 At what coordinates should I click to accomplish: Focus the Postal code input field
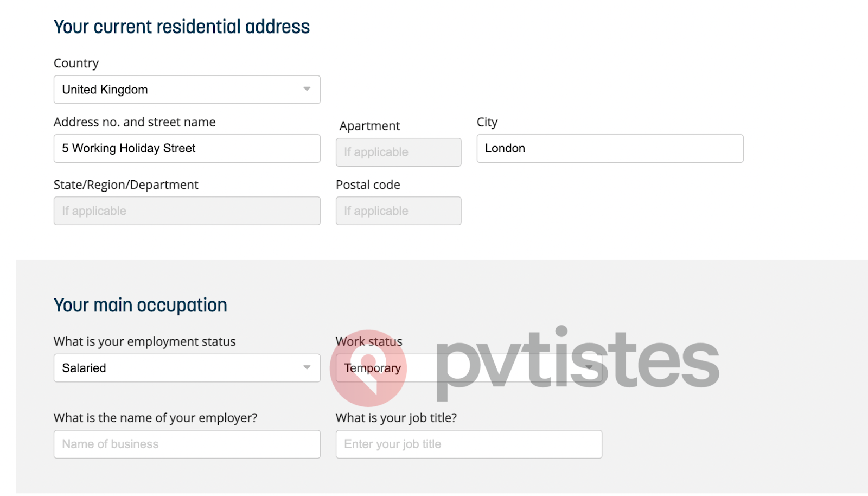[x=398, y=211]
